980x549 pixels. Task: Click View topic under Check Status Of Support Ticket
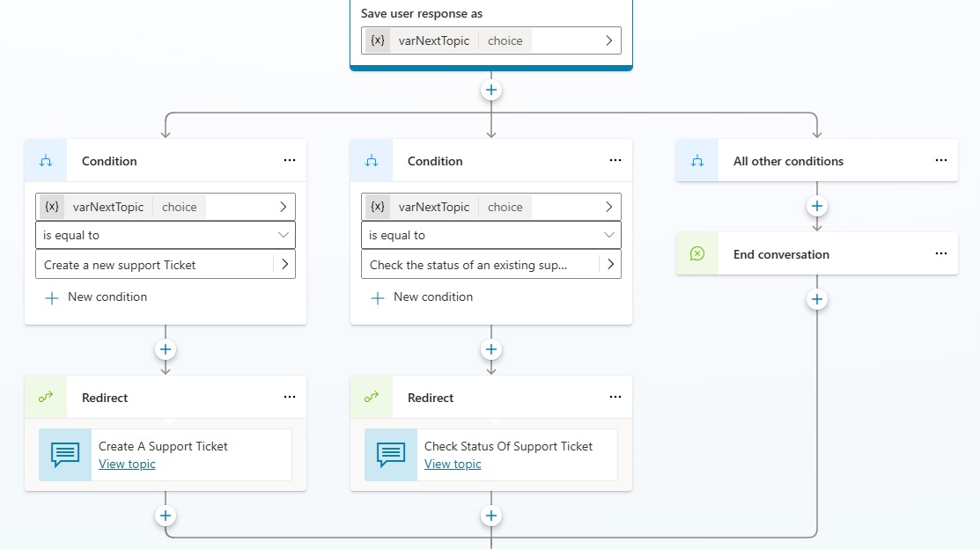(453, 464)
